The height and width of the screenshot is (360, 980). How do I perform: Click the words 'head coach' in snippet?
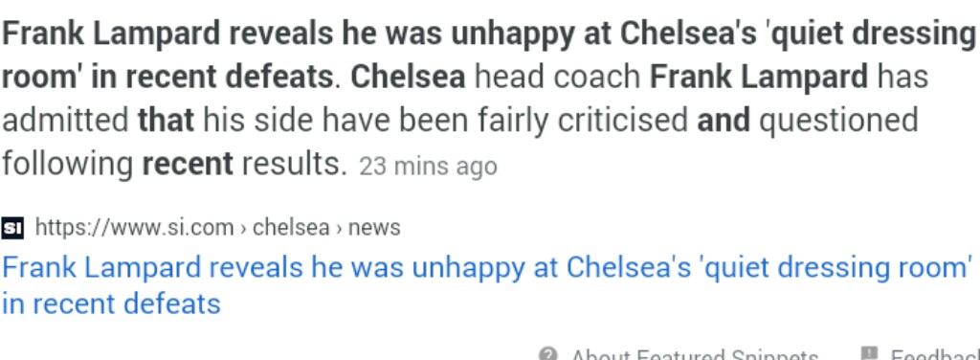pyautogui.click(x=558, y=78)
